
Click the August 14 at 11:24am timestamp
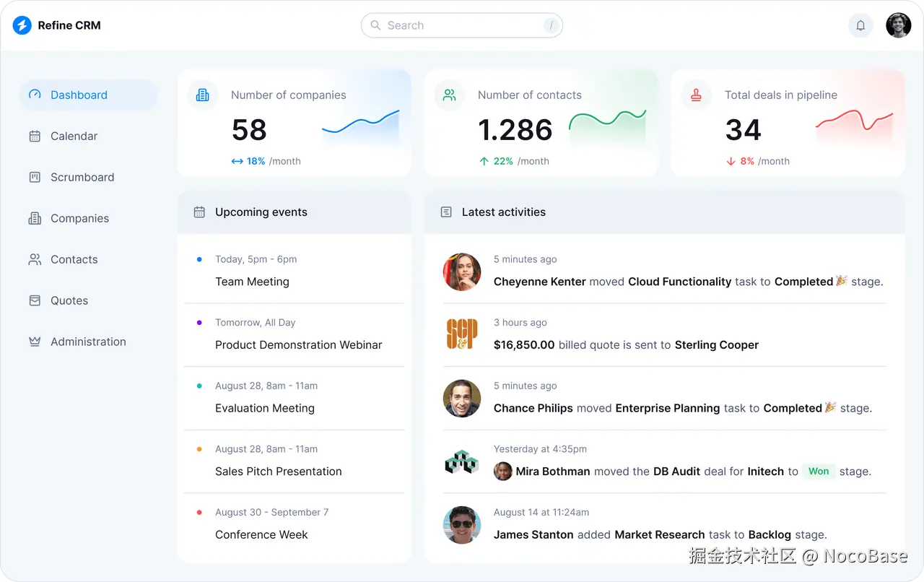(541, 513)
